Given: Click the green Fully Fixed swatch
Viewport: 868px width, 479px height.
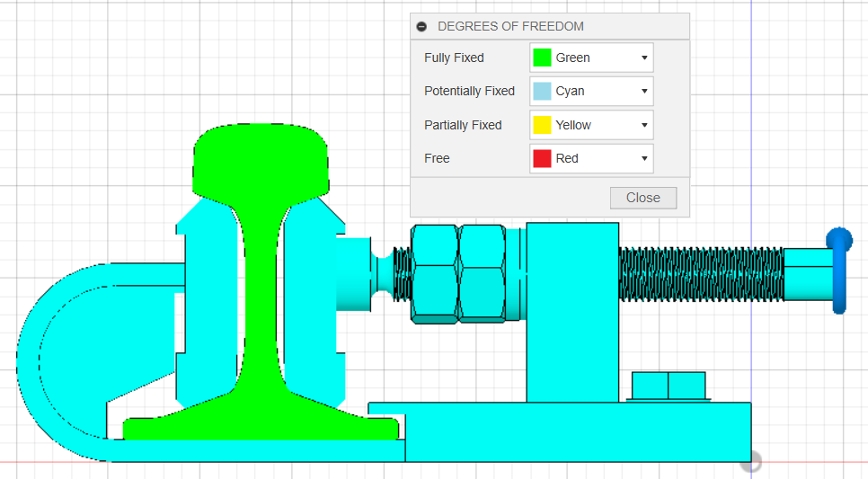Looking at the screenshot, I should [x=542, y=58].
